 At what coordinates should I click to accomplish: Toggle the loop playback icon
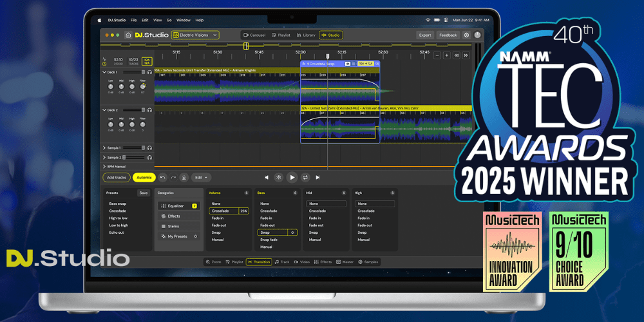[305, 177]
